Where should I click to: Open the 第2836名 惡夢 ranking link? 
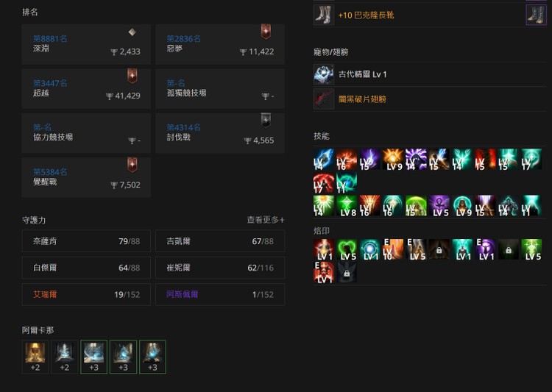point(183,39)
